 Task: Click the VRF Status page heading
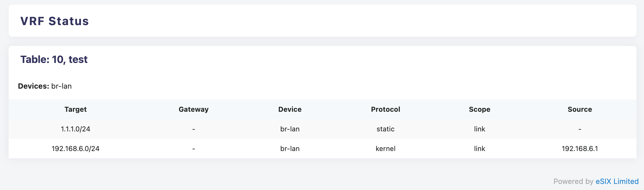coord(54,21)
